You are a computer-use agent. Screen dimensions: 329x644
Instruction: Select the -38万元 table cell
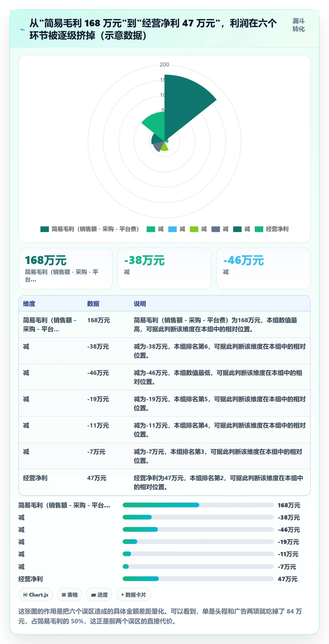(98, 347)
